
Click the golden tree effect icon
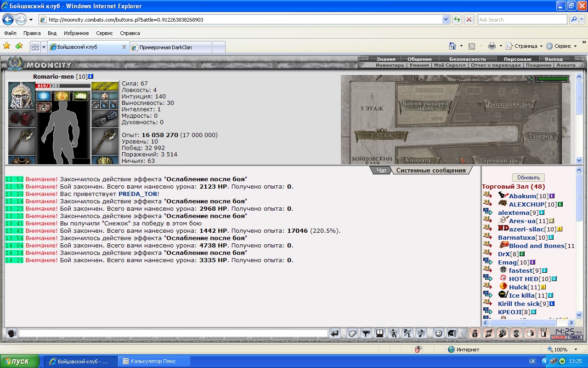pos(62,96)
